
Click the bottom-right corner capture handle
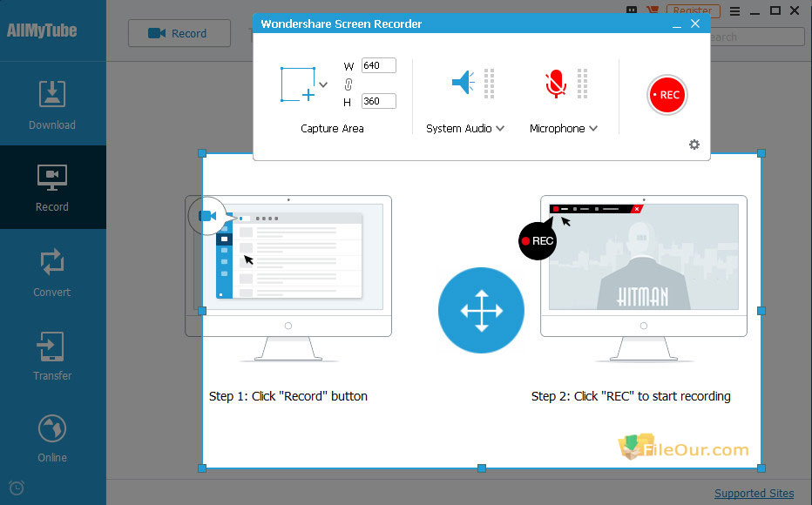click(761, 468)
